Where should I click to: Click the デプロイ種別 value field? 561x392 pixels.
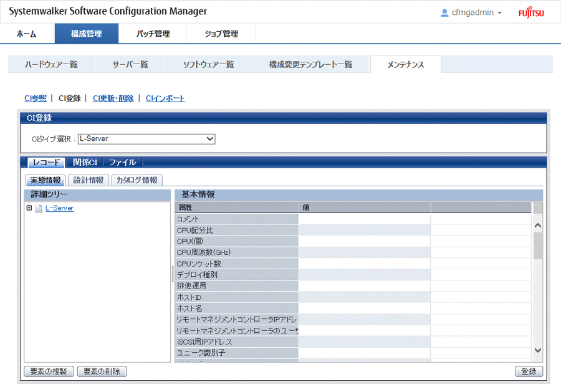364,275
